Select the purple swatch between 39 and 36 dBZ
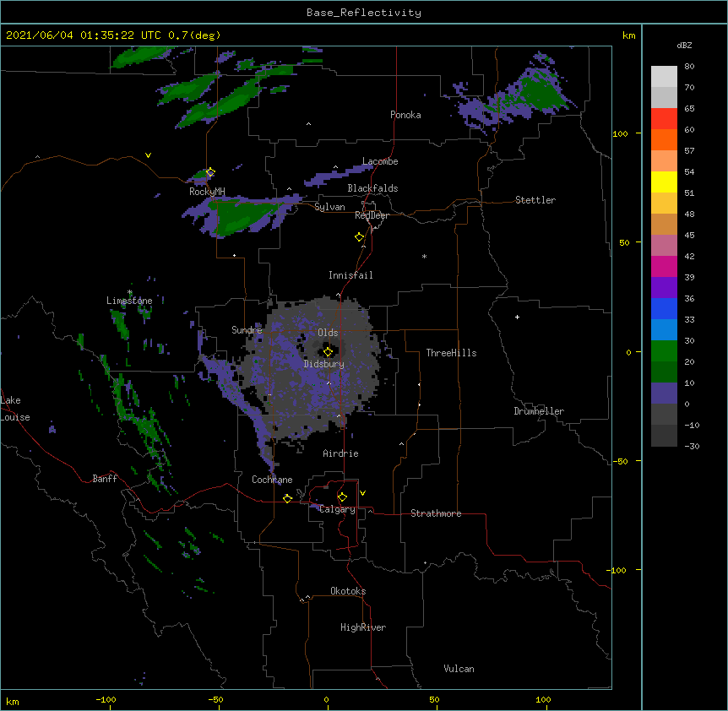This screenshot has height=711, width=728. 664,288
